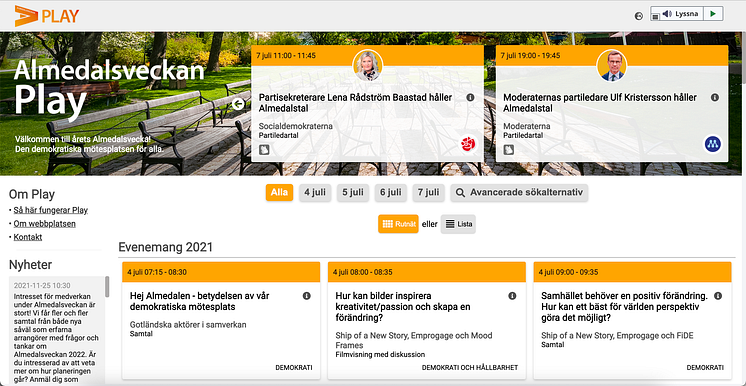Open info for Hur kan bilder event

click(x=512, y=296)
